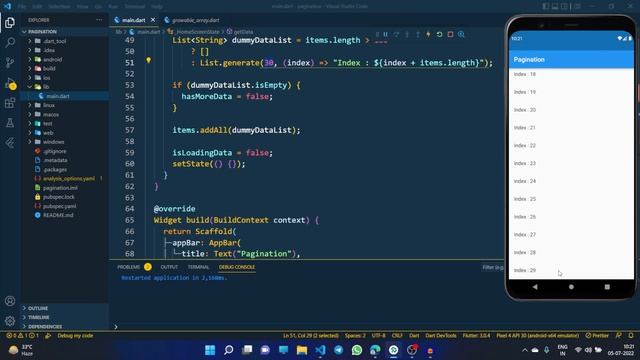Click the 'Flutter: 3.0.4' status entry

[476, 336]
